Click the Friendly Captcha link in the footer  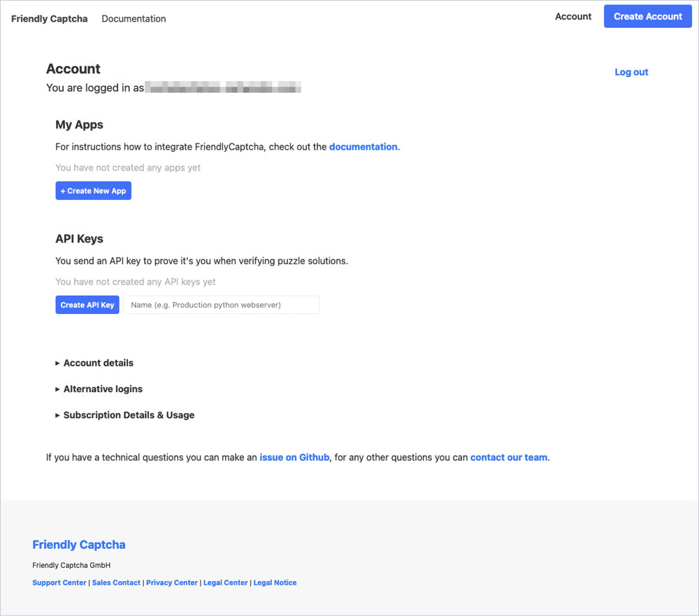(x=78, y=545)
